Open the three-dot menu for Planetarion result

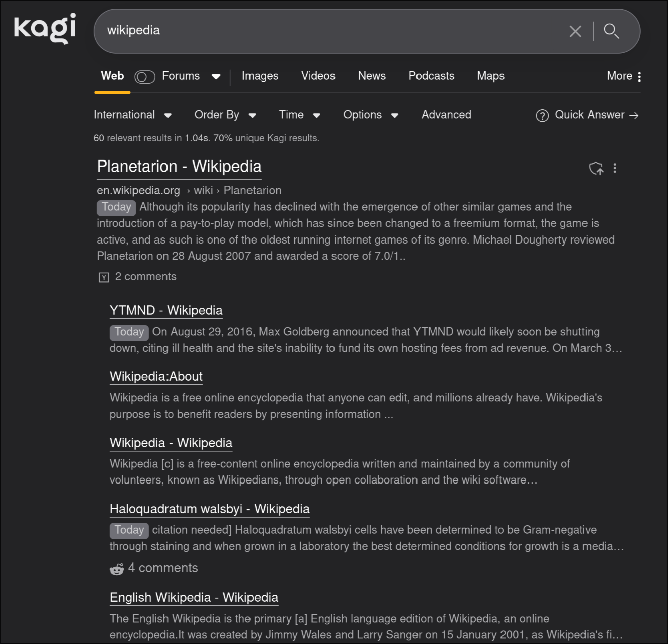pos(615,168)
